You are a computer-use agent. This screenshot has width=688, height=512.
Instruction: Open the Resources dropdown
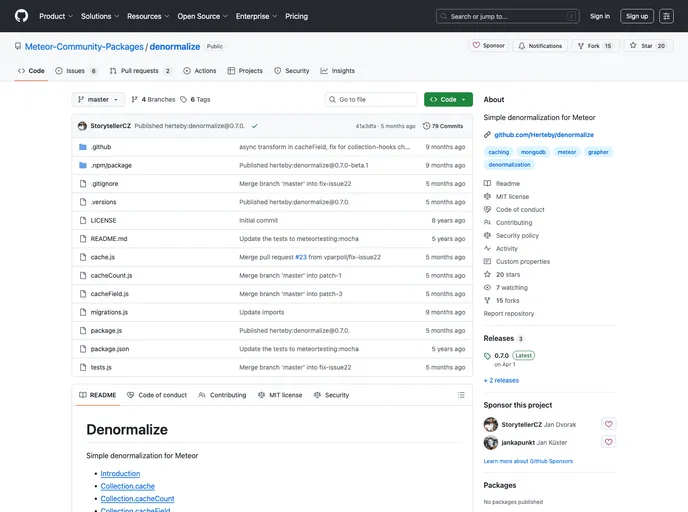148,16
